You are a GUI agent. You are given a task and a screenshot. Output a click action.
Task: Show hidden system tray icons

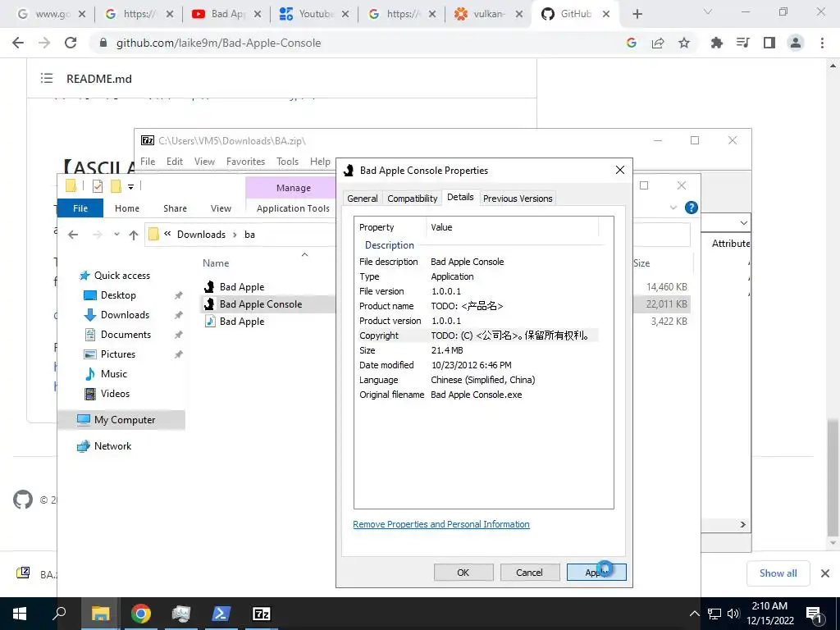[x=694, y=614]
